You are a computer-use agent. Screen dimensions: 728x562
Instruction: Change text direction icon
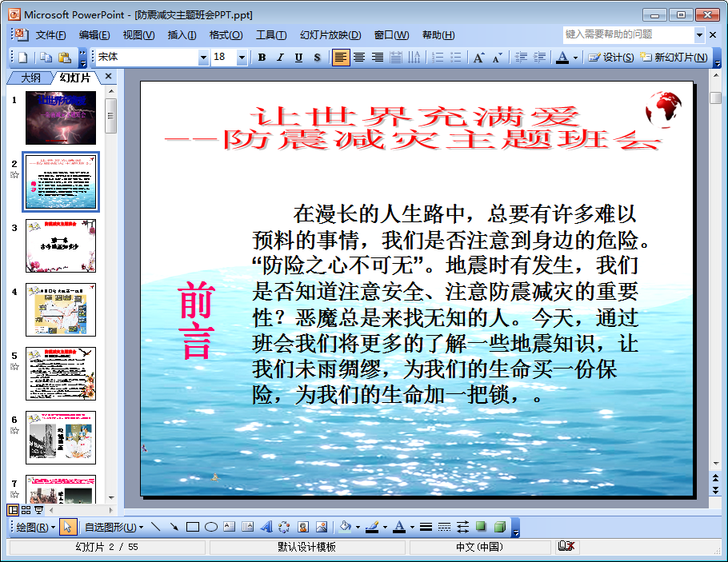click(x=414, y=58)
